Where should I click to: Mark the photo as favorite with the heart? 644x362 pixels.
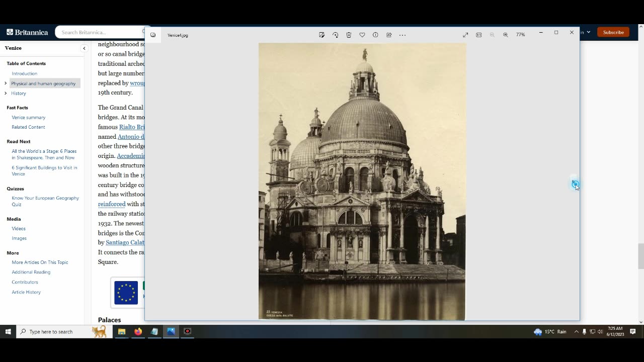[362, 35]
